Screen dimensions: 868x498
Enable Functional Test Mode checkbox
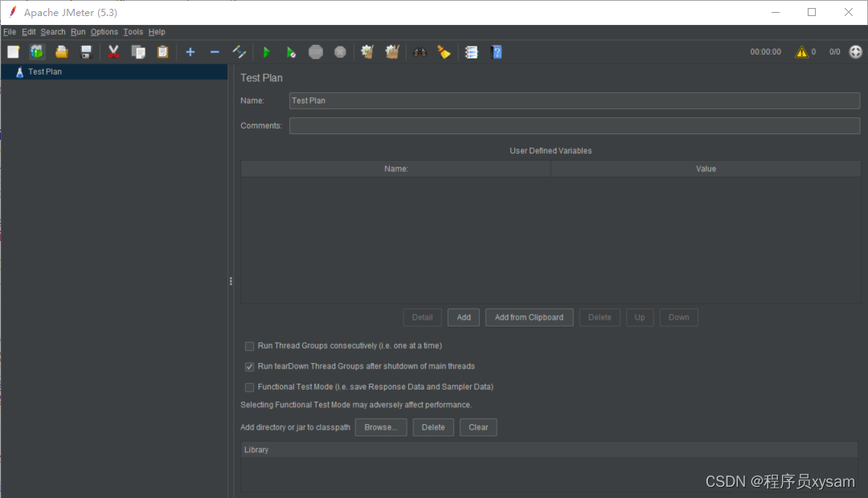coord(250,387)
